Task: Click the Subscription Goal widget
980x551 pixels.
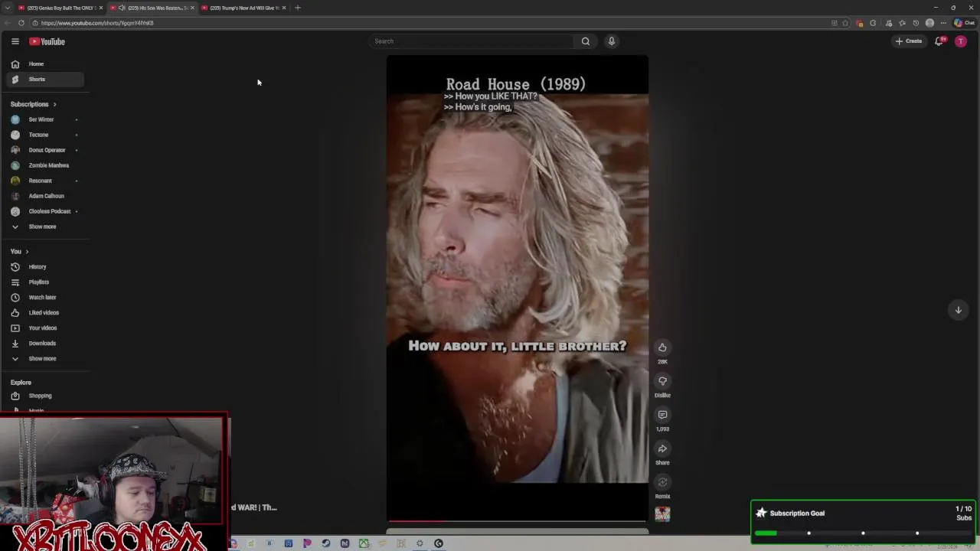Action: click(864, 522)
